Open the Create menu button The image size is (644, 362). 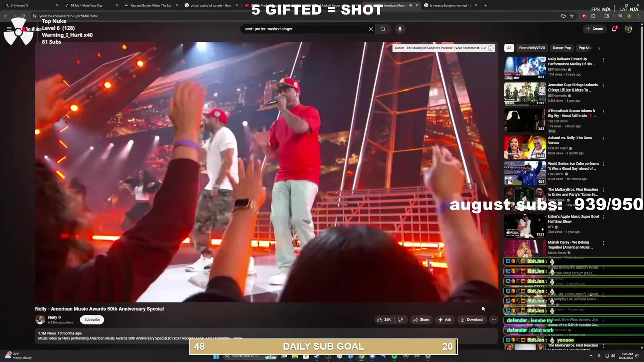pyautogui.click(x=594, y=29)
